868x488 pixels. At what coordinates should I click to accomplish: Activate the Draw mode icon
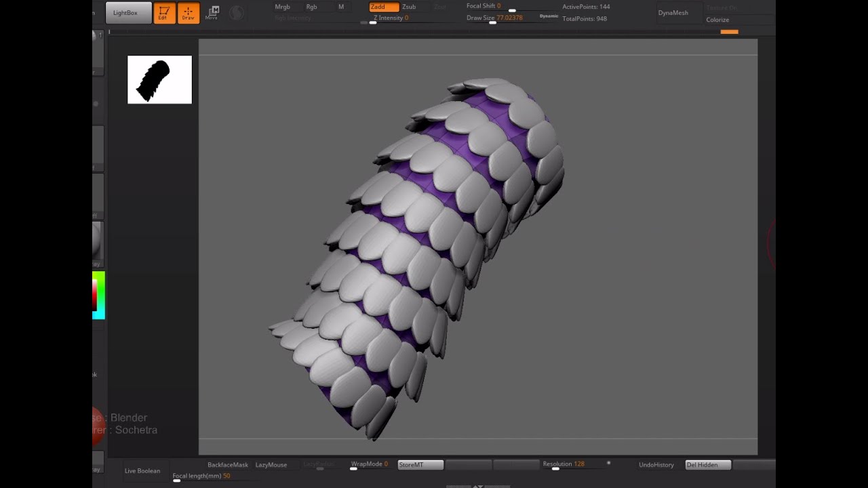click(189, 13)
